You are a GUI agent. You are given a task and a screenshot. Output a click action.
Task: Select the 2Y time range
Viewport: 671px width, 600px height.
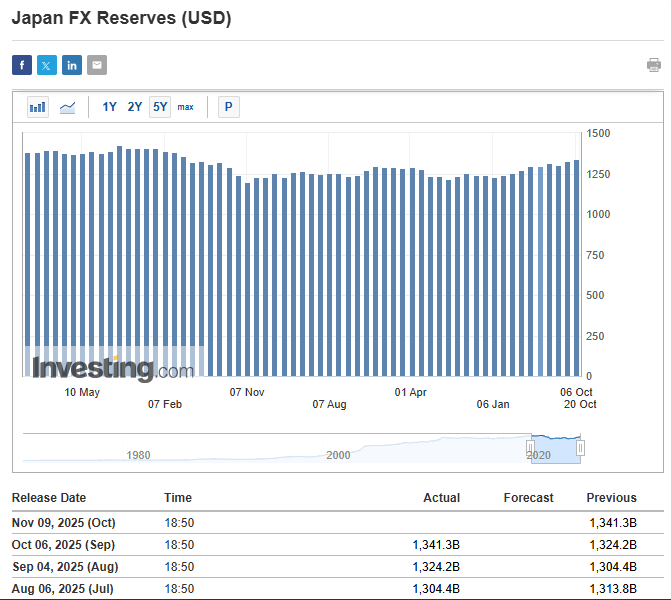(135, 107)
